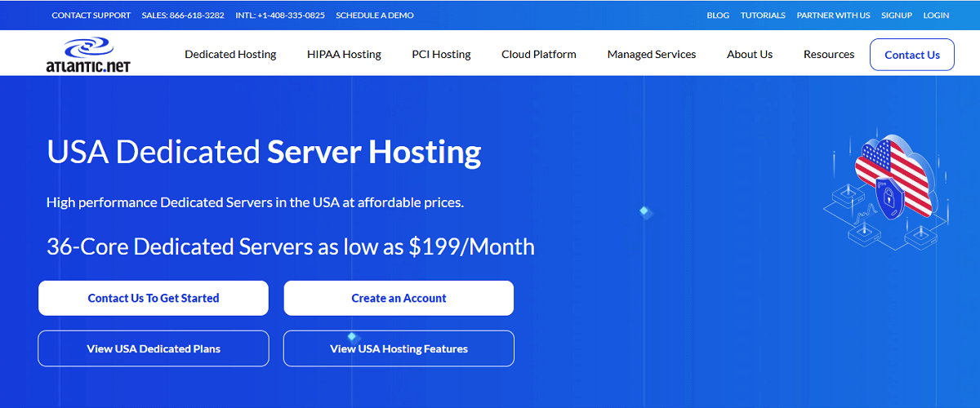The image size is (980, 408).
Task: Open the About Us menu
Action: [750, 55]
